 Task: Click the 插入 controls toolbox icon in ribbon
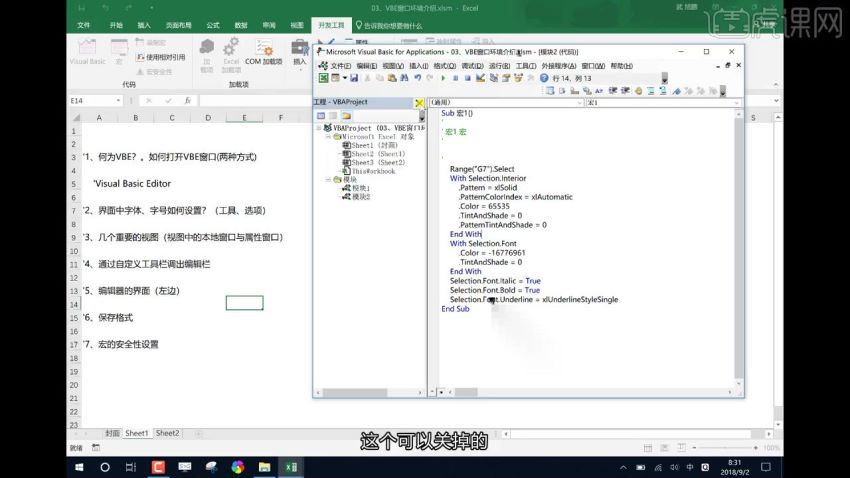click(x=300, y=52)
